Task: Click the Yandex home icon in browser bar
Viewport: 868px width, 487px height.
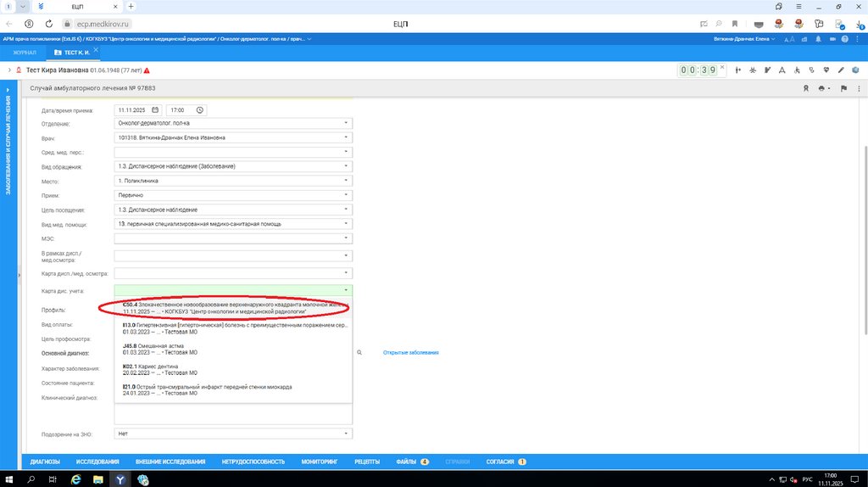Action: [29, 24]
